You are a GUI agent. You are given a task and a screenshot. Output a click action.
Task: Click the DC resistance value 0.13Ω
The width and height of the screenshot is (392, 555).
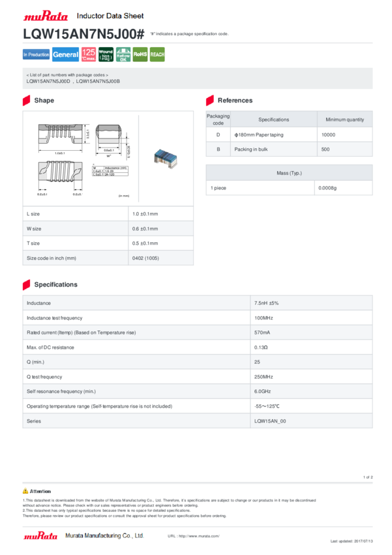[x=261, y=347]
